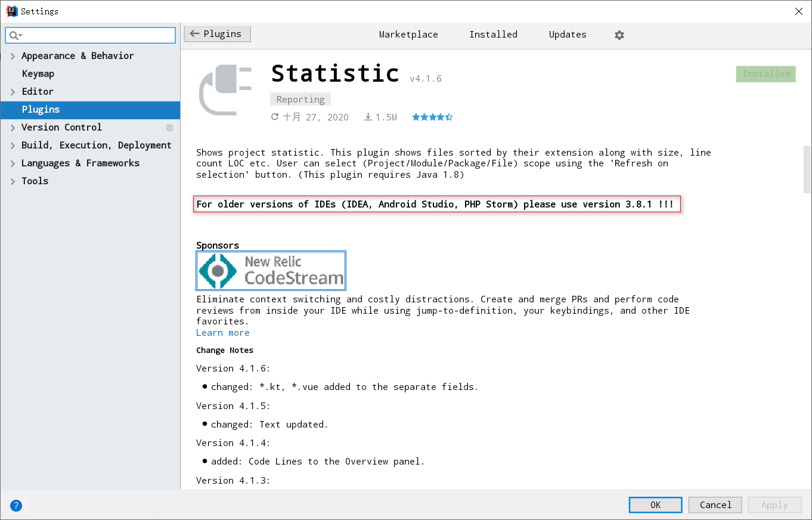Click the Change Notes heading
Screen dimensions: 812x520
(225, 350)
